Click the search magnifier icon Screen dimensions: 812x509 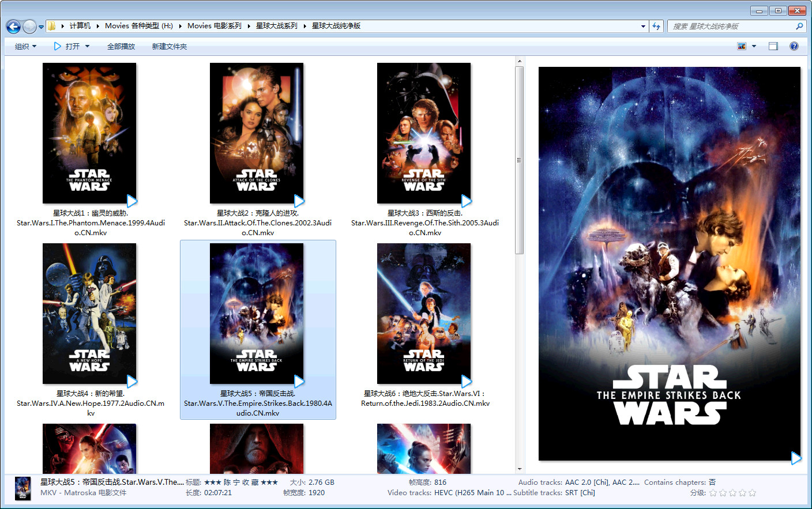[x=799, y=26]
